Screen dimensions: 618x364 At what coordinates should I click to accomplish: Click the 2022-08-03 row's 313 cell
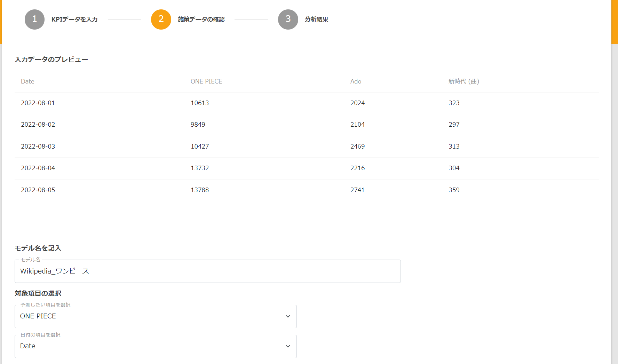click(x=454, y=147)
